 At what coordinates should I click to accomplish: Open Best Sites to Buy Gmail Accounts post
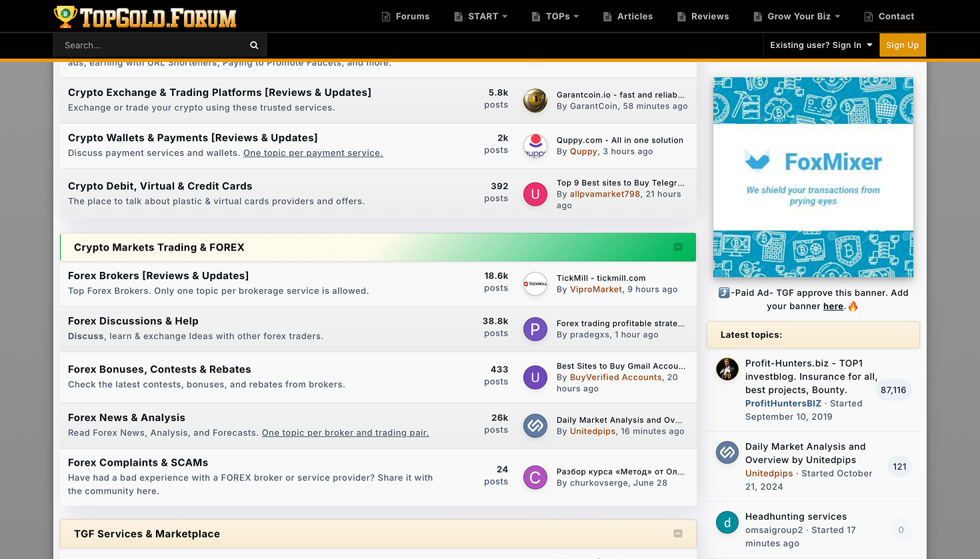click(621, 366)
